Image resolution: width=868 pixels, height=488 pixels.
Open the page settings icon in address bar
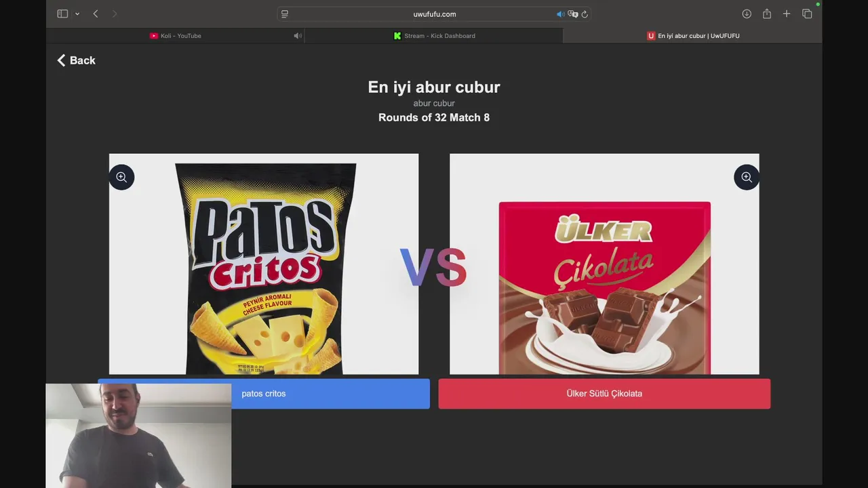(285, 14)
